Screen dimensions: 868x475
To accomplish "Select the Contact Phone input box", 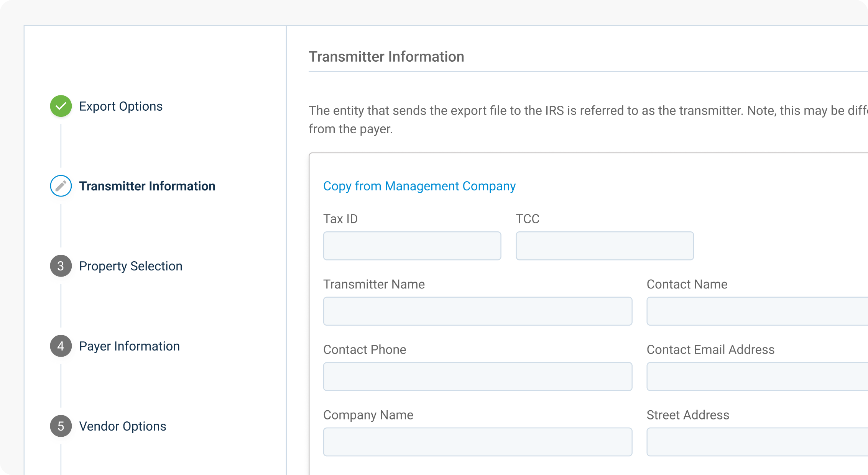I will 478,377.
